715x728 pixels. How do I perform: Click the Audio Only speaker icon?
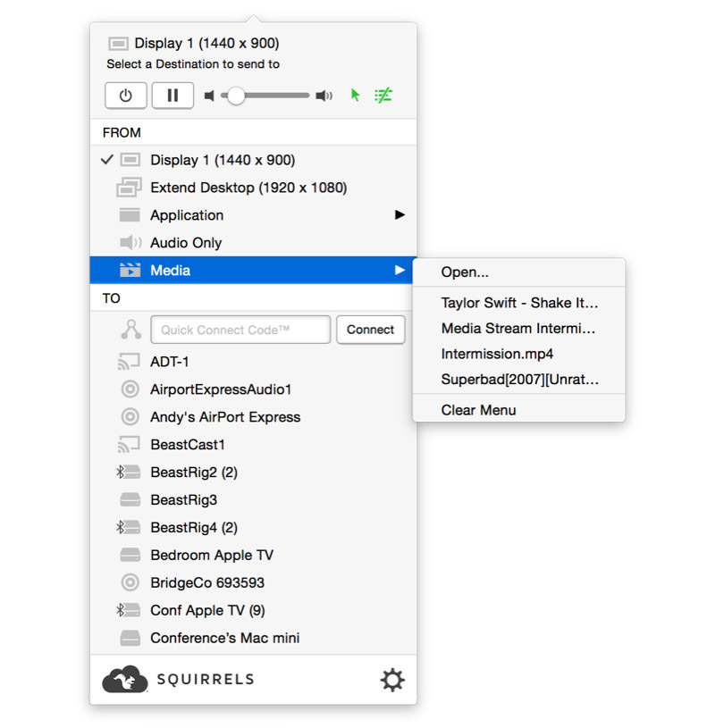[x=130, y=242]
